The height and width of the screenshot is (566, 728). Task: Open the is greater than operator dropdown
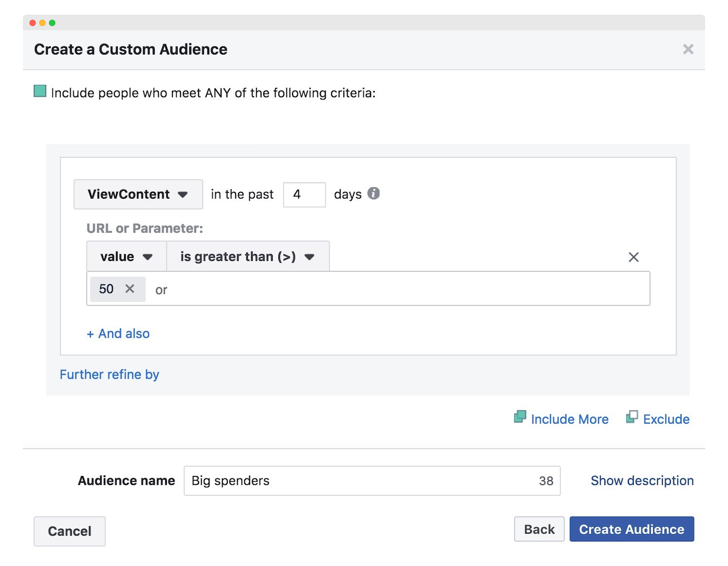click(248, 256)
